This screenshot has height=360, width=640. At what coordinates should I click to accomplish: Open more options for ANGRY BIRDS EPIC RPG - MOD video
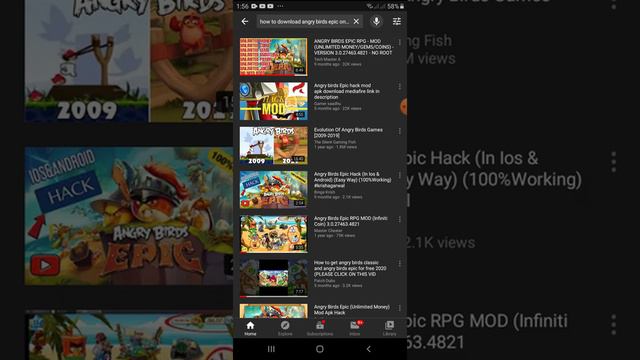399,42
